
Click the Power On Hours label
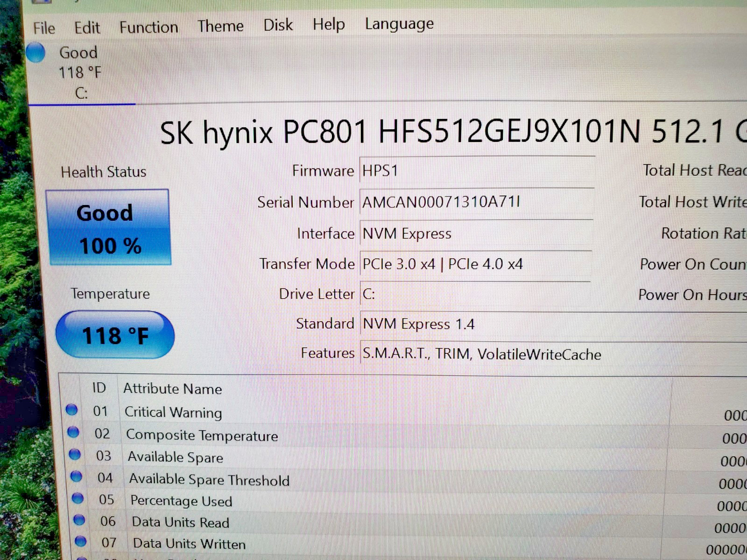[692, 295]
